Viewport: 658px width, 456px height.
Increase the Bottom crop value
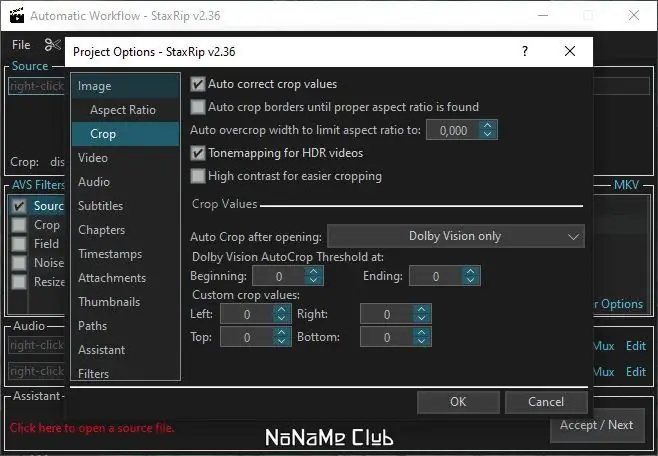coord(422,332)
